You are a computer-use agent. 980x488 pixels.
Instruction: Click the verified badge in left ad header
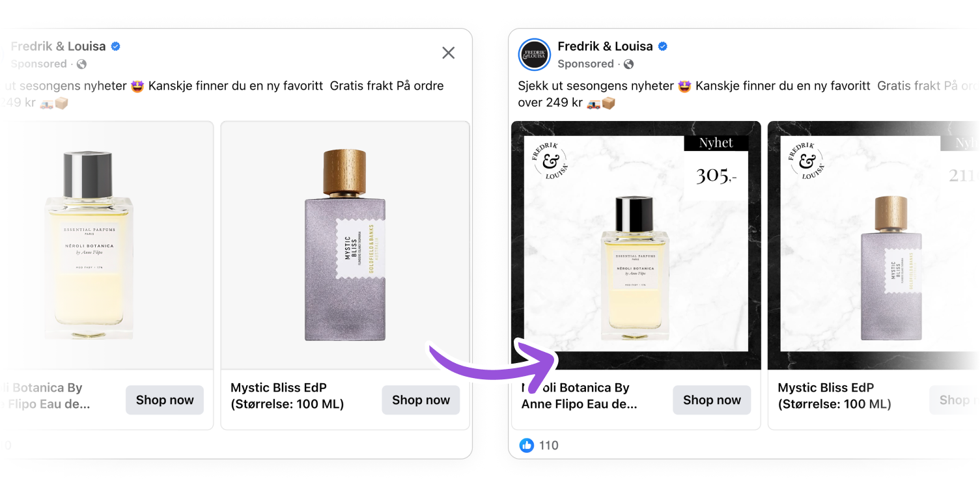tap(116, 46)
